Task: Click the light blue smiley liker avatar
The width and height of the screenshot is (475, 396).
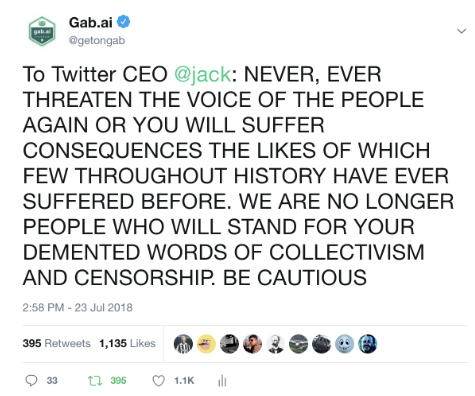Action: [344, 344]
